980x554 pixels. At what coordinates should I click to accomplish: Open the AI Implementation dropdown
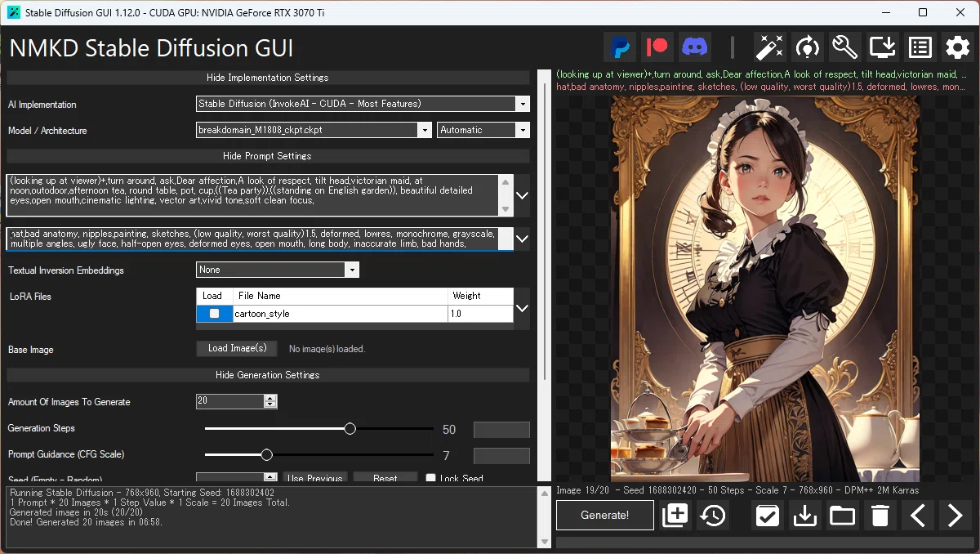[523, 104]
